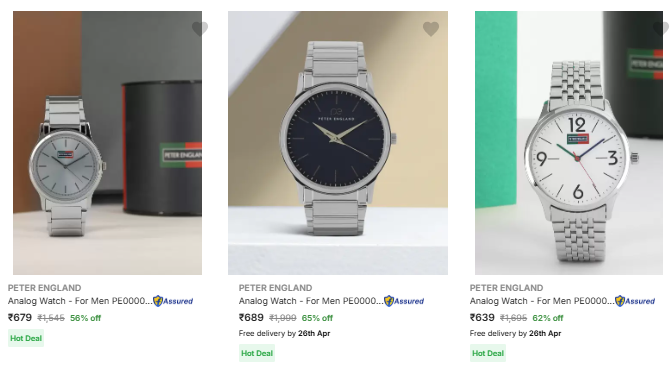Screen dimensions: 671x370
Task: Click heart icon on white numbered dial watch
Action: pyautogui.click(x=662, y=29)
